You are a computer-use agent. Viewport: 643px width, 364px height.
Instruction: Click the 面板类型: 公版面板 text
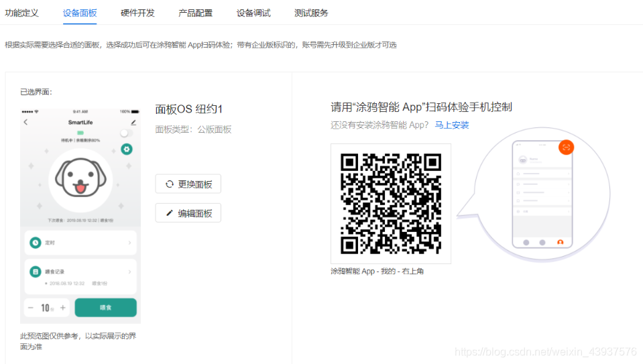pyautogui.click(x=194, y=129)
